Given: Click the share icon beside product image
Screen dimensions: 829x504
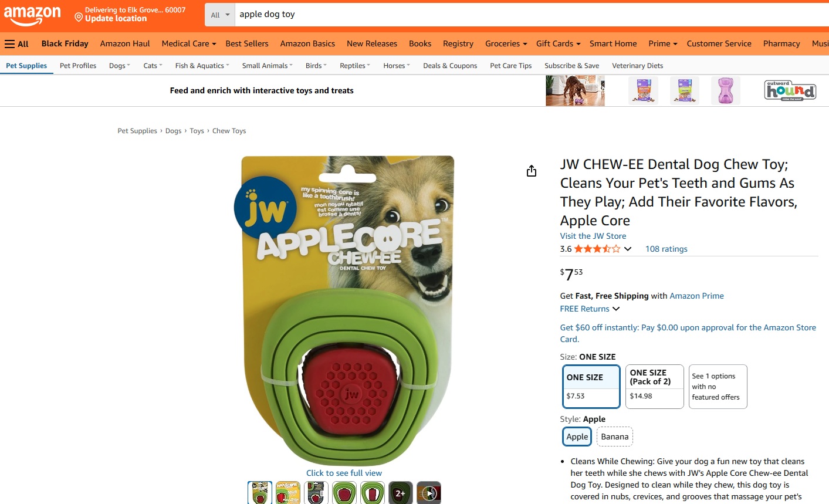Looking at the screenshot, I should pos(532,171).
